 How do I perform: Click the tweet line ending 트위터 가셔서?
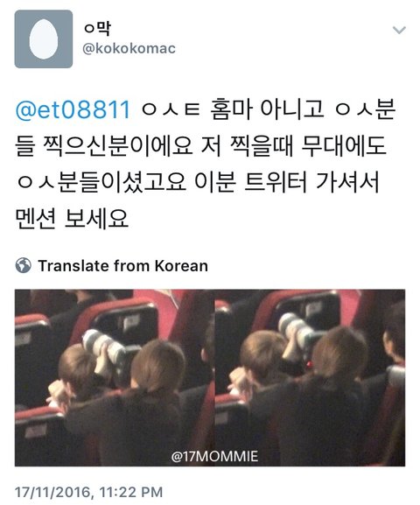point(198,182)
